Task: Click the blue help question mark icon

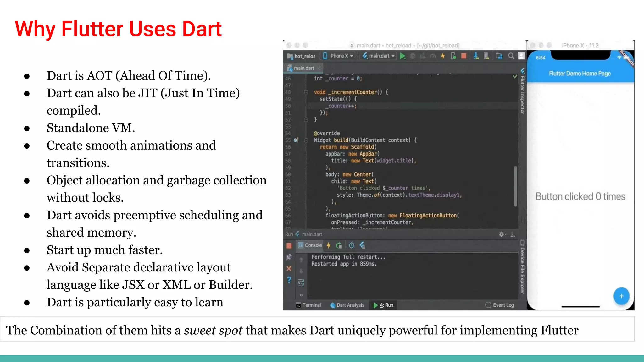Action: click(289, 280)
